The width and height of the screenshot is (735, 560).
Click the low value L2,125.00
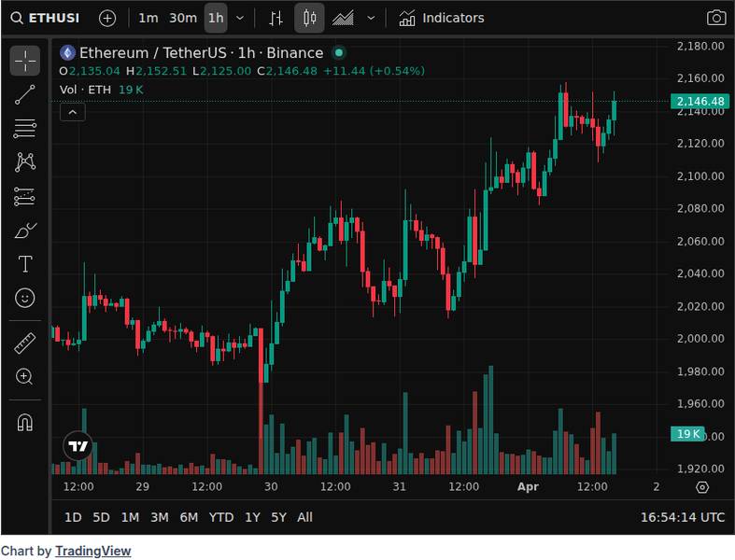point(221,71)
